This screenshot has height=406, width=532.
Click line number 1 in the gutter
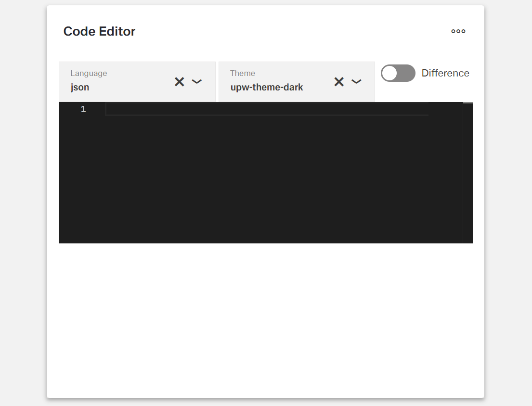(83, 109)
